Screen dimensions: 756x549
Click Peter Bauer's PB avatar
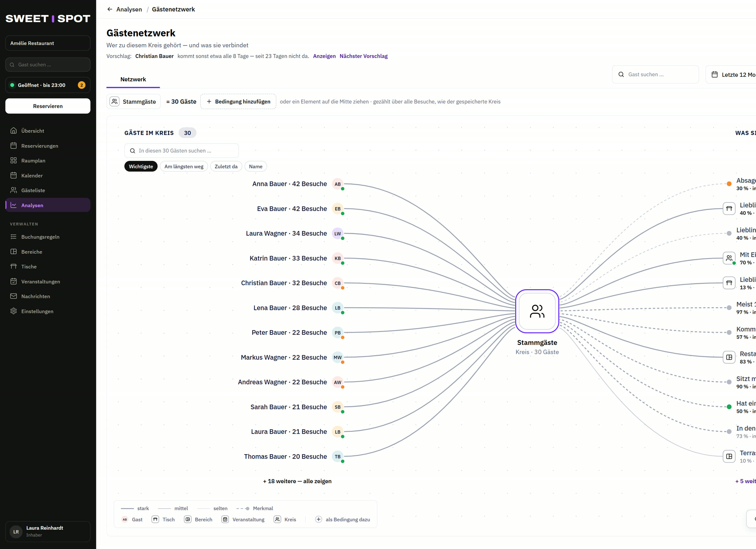pos(337,333)
